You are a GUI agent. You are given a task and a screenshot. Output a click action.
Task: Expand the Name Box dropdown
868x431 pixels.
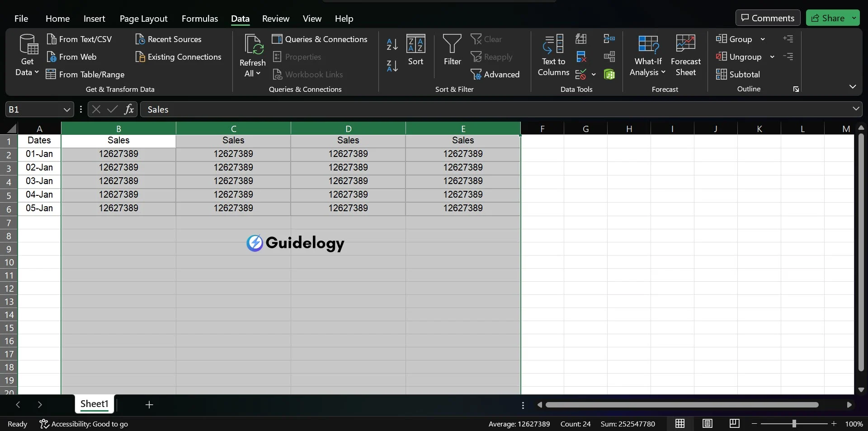pos(67,109)
